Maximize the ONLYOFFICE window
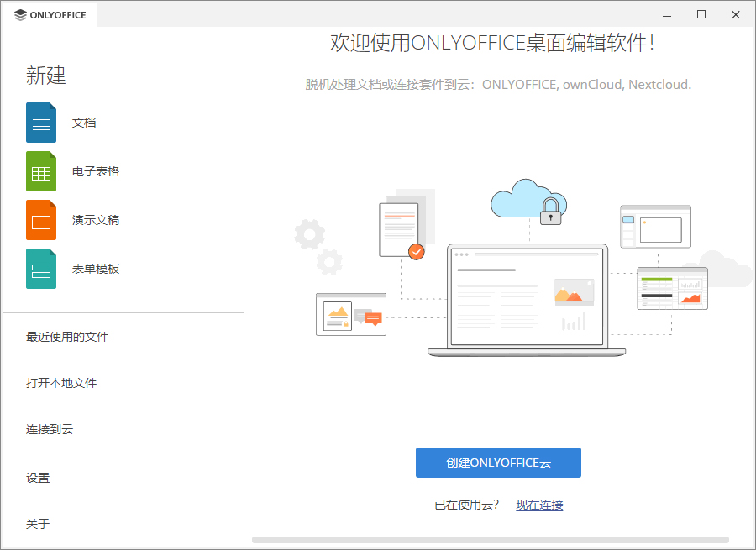756x550 pixels. pos(701,14)
